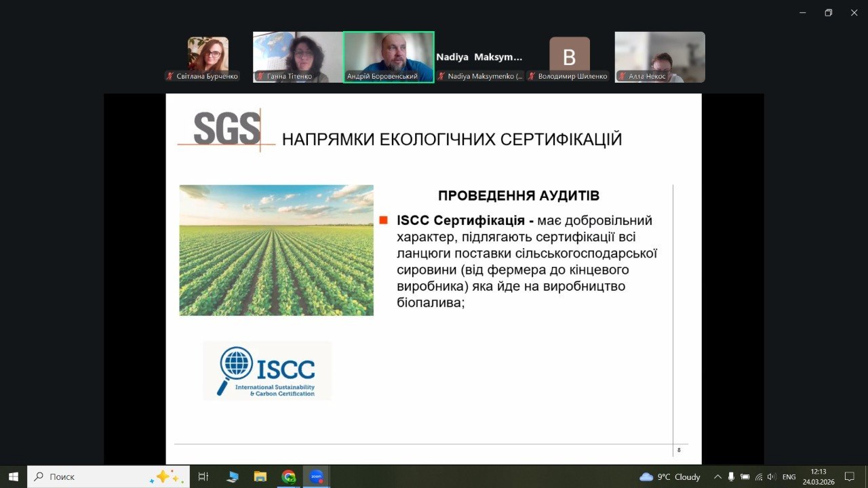Image resolution: width=868 pixels, height=488 pixels.
Task: Click the Task View icon
Action: point(203,476)
